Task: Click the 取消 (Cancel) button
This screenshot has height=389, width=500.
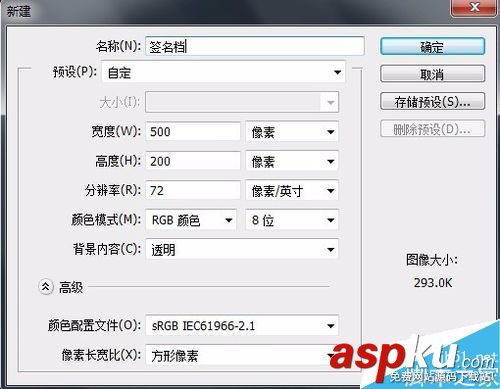Action: 432,73
